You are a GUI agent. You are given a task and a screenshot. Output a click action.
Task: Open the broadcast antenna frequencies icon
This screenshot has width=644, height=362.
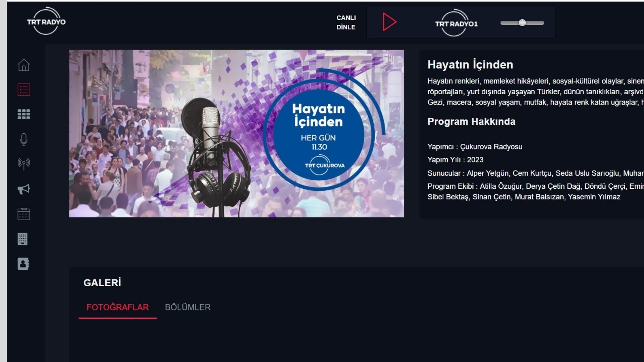point(24,164)
